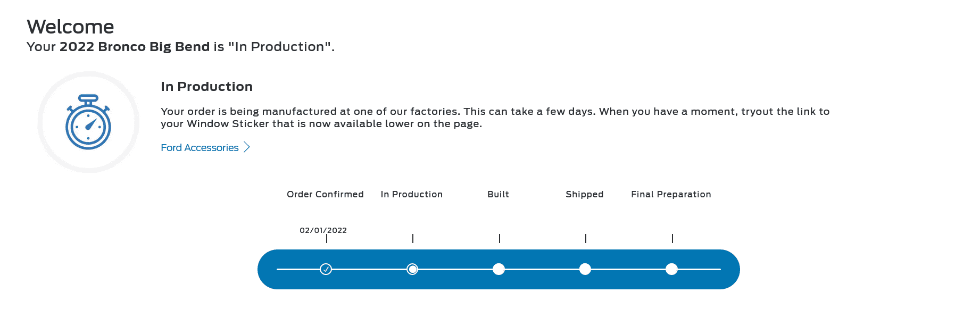Click the In Production stage label
The height and width of the screenshot is (317, 980).
pyautogui.click(x=412, y=194)
